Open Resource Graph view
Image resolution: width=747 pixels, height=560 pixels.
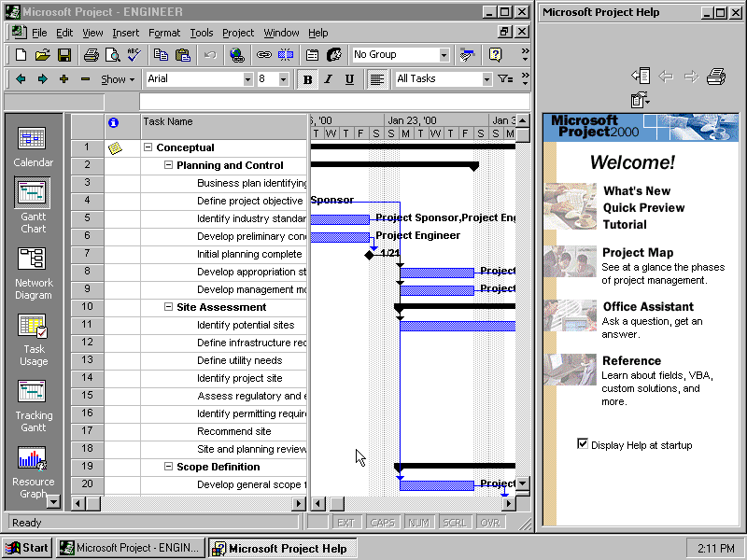[33, 471]
